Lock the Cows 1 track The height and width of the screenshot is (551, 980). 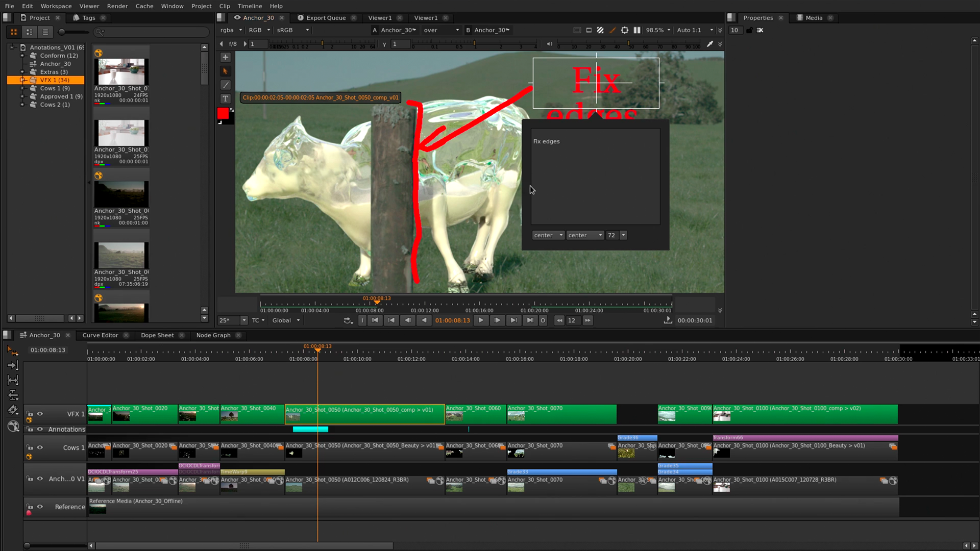coord(30,447)
